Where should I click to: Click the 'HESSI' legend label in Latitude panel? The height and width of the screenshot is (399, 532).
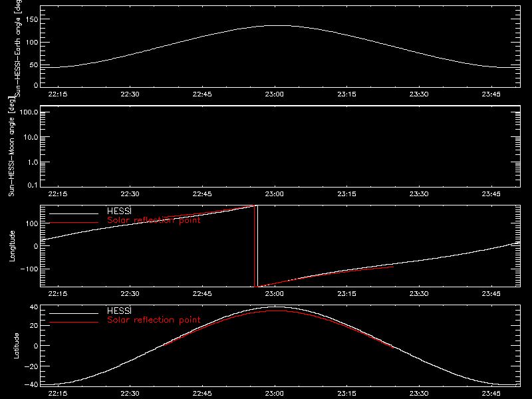(119, 311)
